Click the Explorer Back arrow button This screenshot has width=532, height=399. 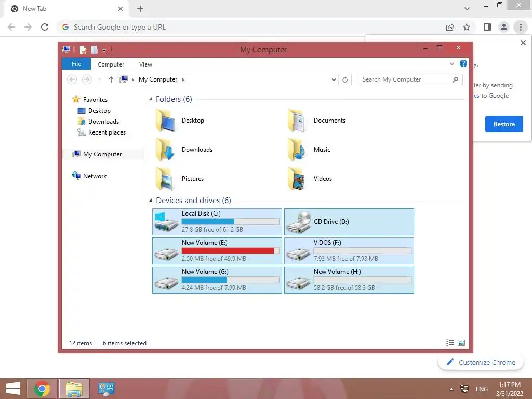click(x=72, y=79)
